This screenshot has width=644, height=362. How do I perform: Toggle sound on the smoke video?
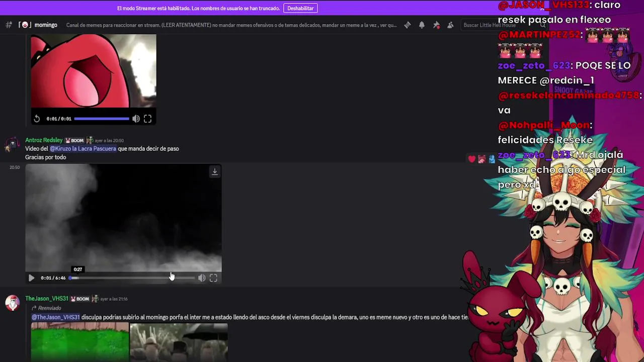(202, 278)
